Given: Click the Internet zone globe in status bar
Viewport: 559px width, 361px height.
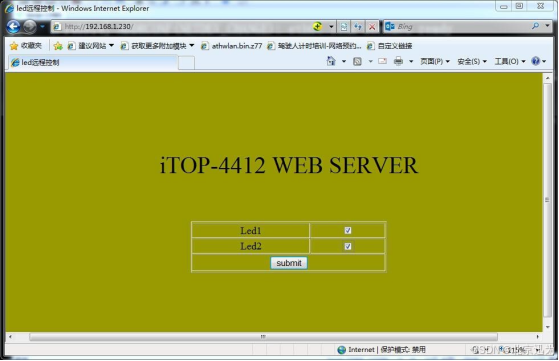Looking at the screenshot, I should coord(342,350).
